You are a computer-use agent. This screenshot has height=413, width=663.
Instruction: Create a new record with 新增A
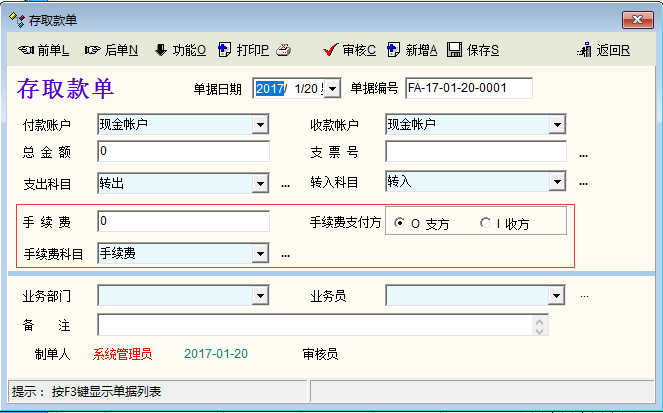tap(412, 50)
